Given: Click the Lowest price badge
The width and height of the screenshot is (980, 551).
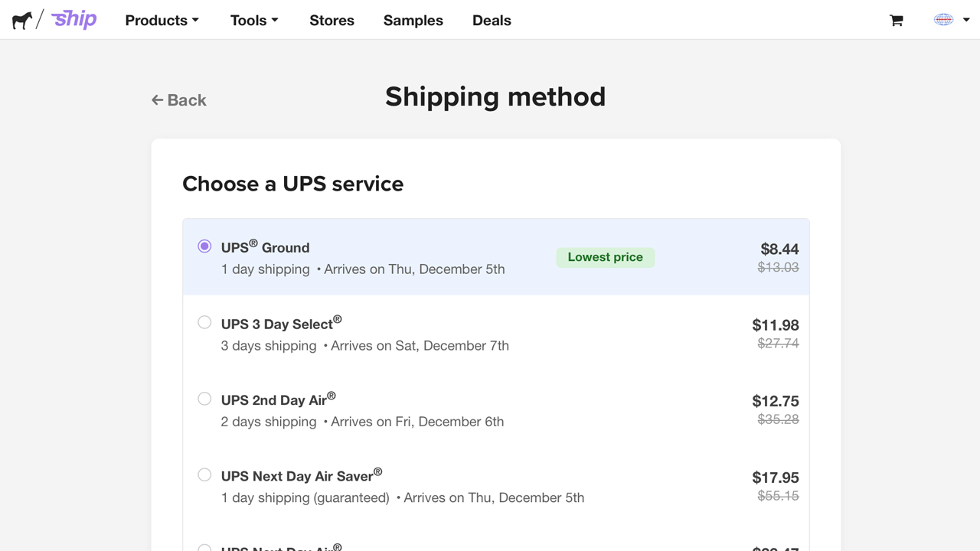Looking at the screenshot, I should pyautogui.click(x=605, y=257).
